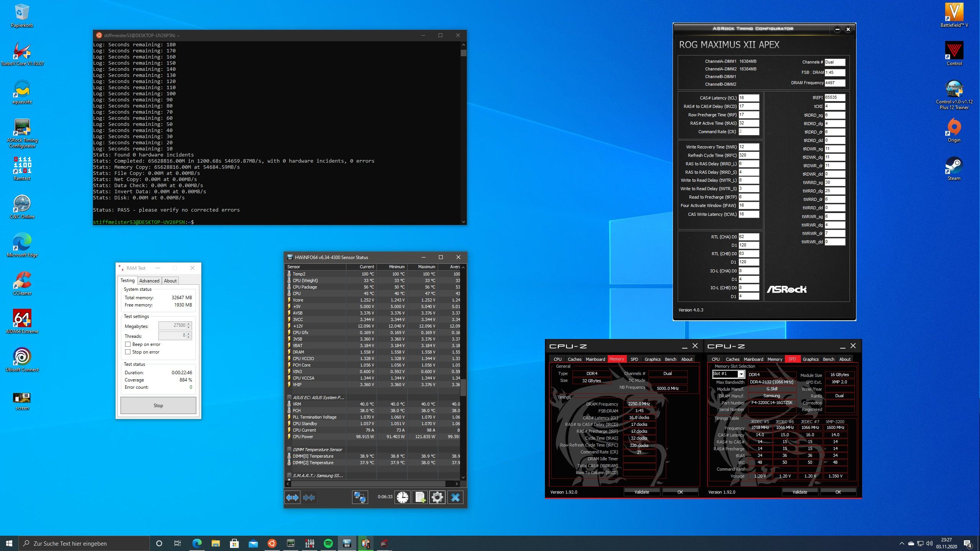Open HWiNFO remote network connection icon

pyautogui.click(x=360, y=497)
